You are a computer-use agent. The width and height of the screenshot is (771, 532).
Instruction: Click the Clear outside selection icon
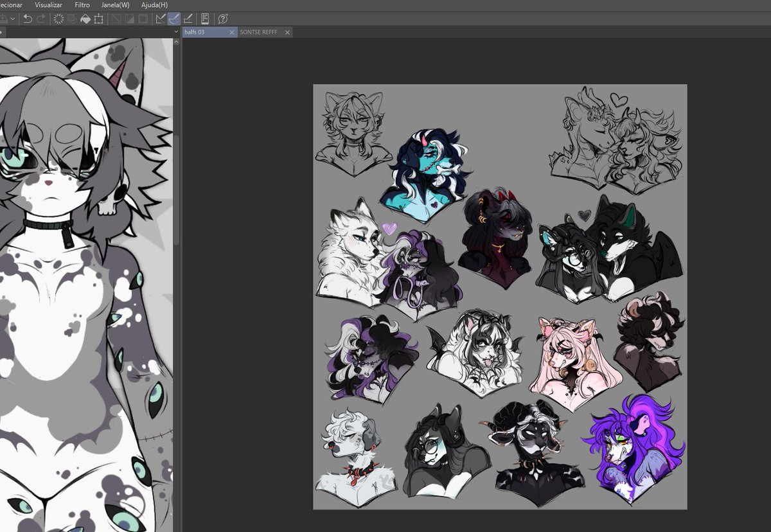point(71,19)
